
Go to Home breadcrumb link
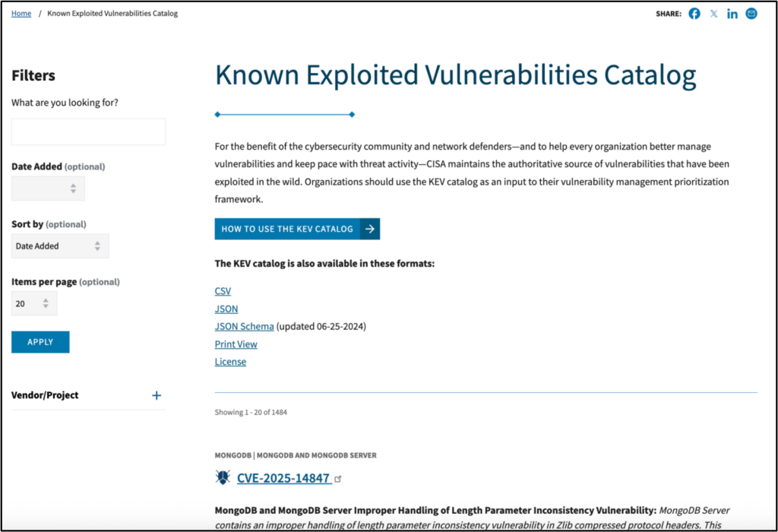coord(21,14)
